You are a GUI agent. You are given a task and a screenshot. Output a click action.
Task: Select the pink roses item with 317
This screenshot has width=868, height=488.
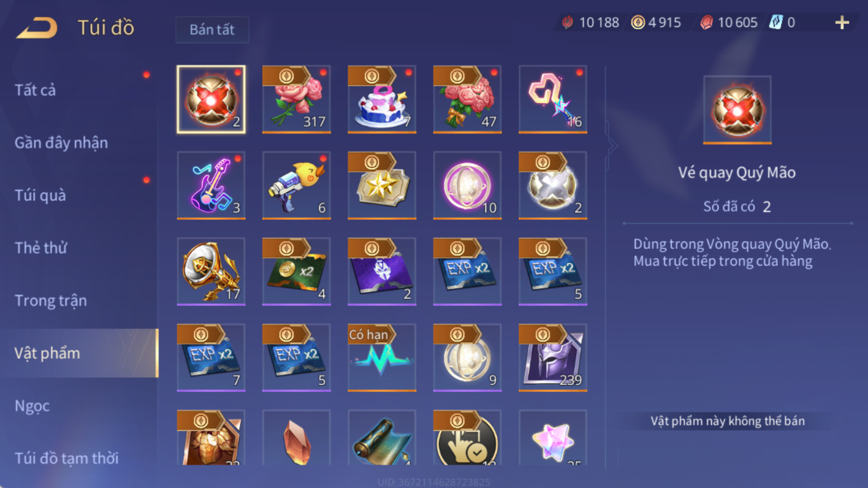(x=296, y=99)
